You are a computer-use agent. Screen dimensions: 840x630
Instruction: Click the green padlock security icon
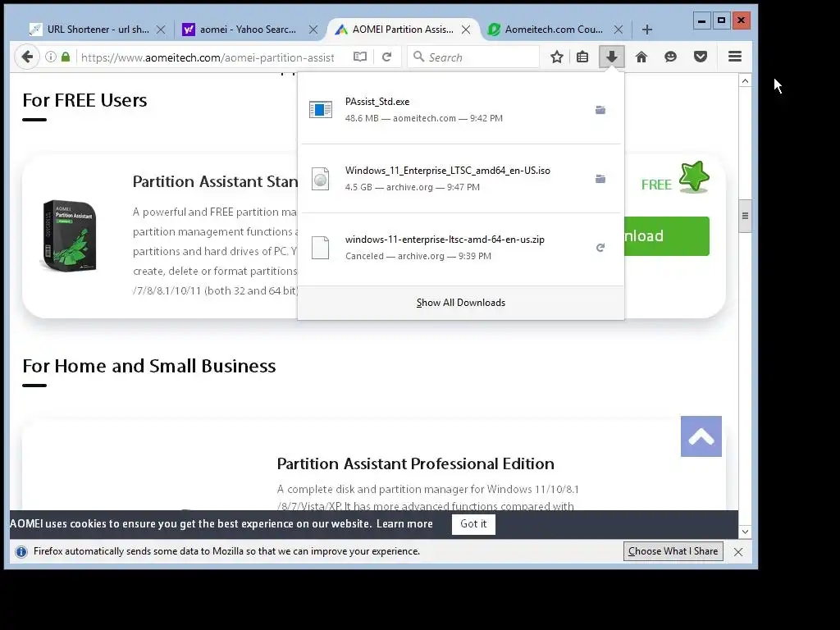click(66, 57)
